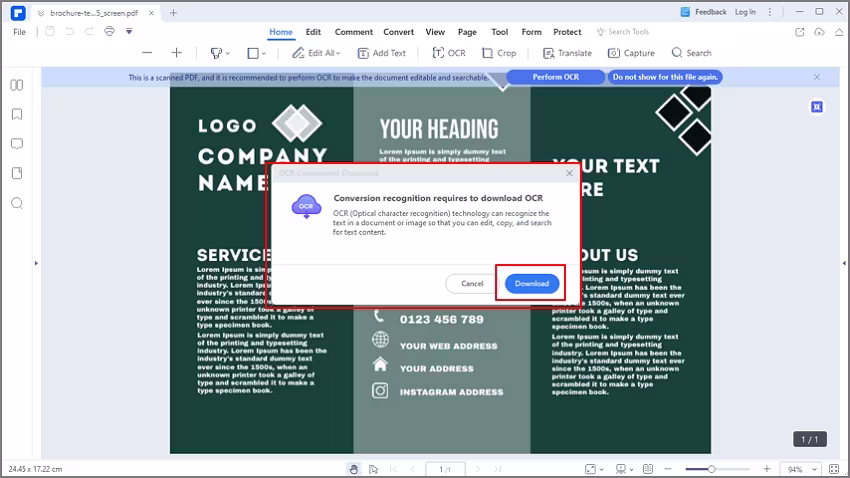Click the zoom out minus in toolbar
The image size is (850, 478).
pyautogui.click(x=147, y=53)
